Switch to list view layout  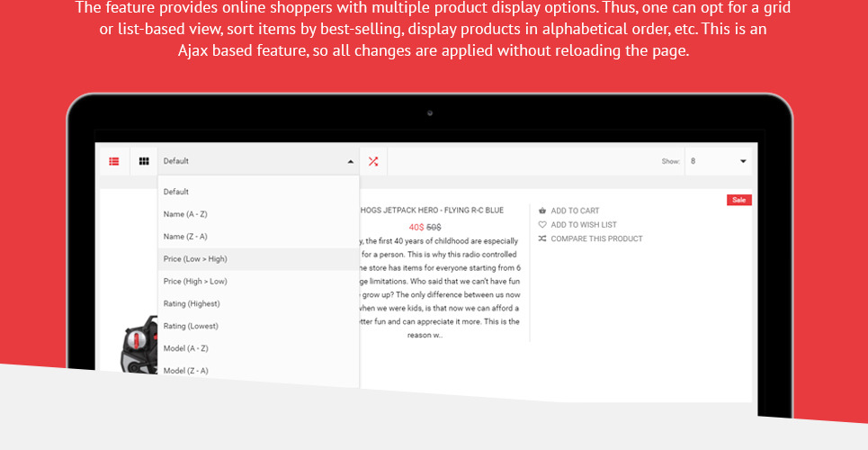point(114,161)
